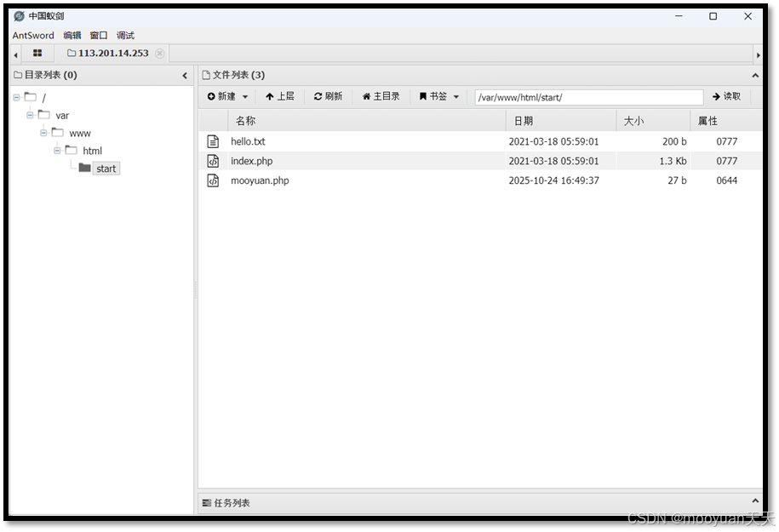This screenshot has height=532, width=779.
Task: Click the 任务列表 list icon
Action: coord(206,503)
